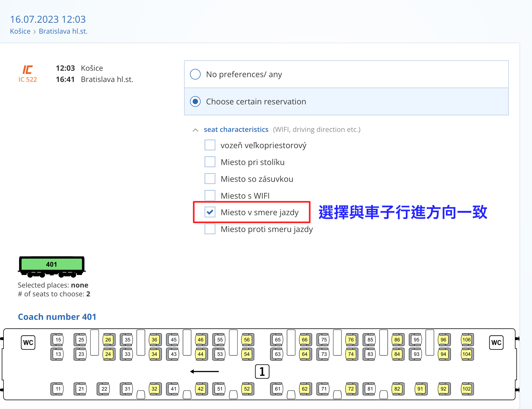
Task: Click the IC train logo
Action: 27,70
